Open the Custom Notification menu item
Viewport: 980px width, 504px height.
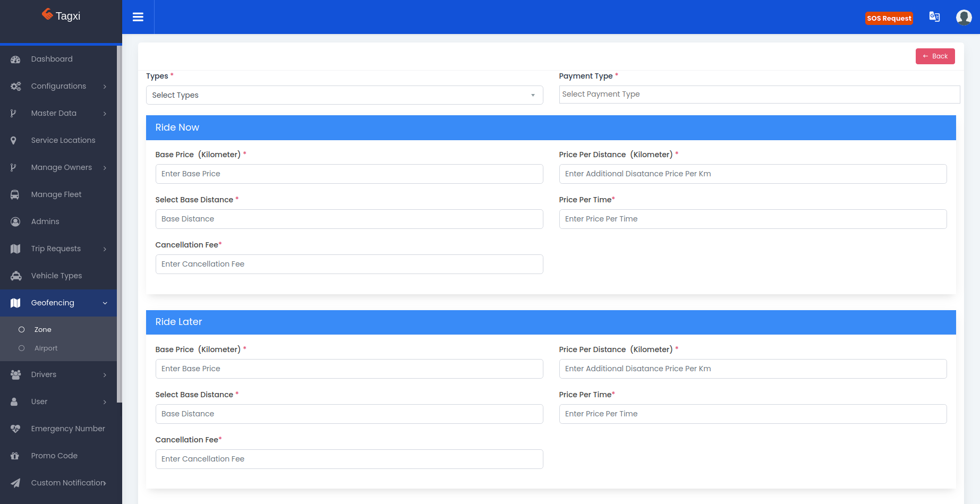tap(68, 483)
